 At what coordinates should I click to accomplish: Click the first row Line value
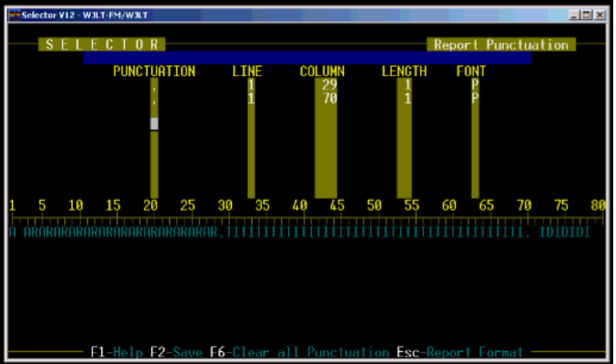tap(251, 85)
